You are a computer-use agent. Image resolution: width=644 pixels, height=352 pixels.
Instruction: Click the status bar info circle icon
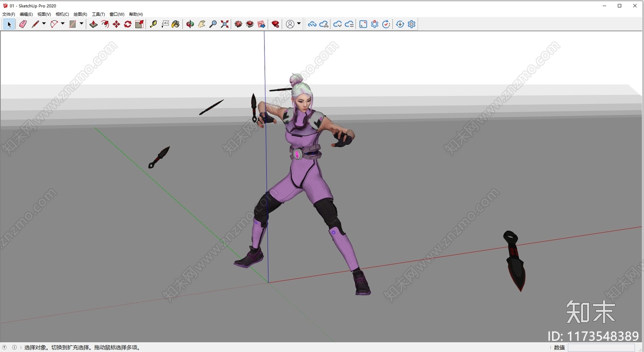[14, 347]
